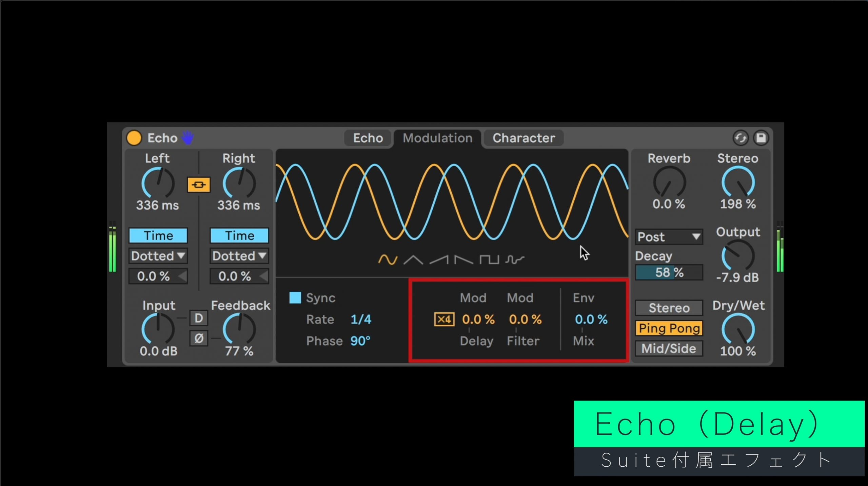Select the square LFO waveform icon
The width and height of the screenshot is (868, 486).
(489, 260)
